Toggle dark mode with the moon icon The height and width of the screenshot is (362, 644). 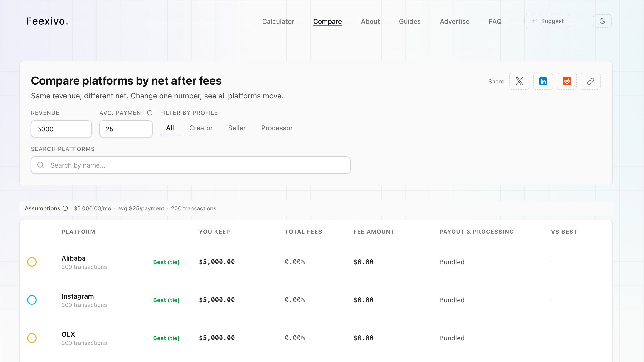tap(602, 21)
